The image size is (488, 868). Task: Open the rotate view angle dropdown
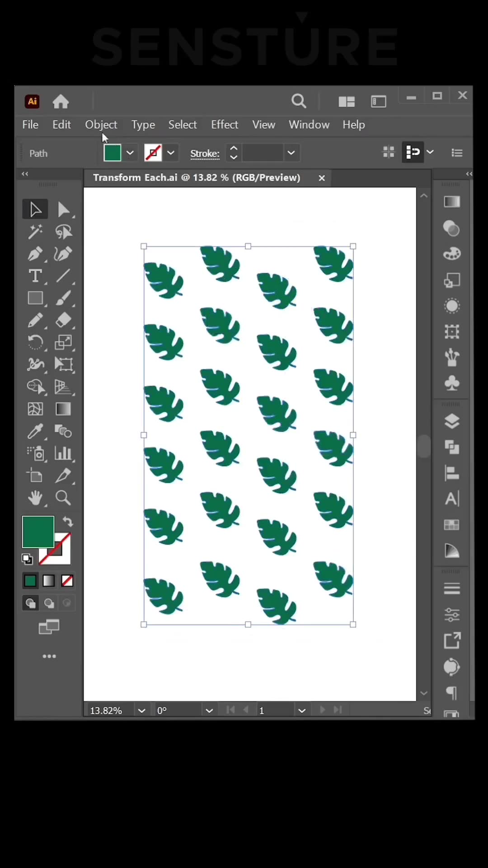209,710
